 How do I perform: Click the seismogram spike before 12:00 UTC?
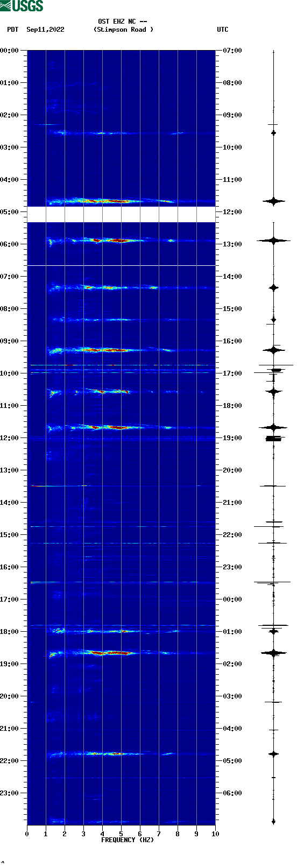coord(273,201)
